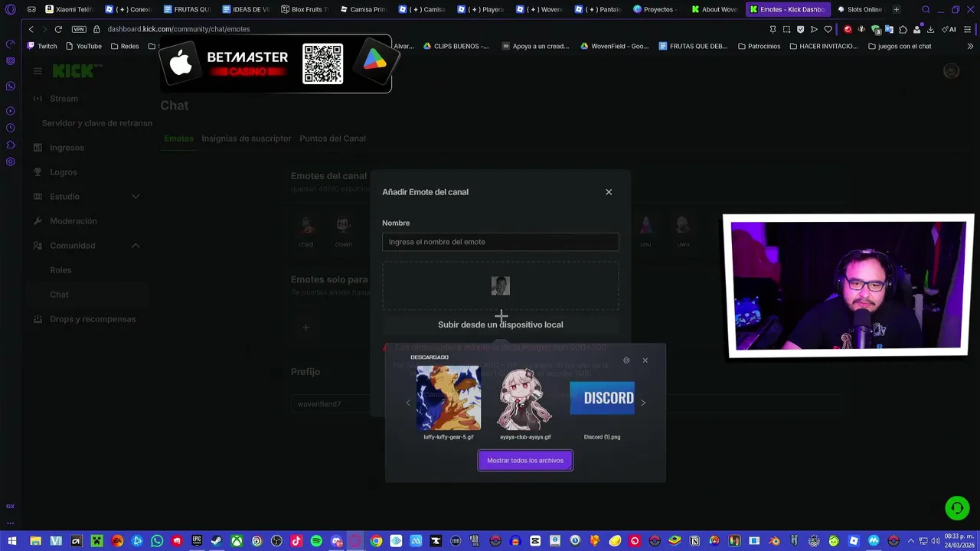Open Google Chrome from the taskbar
Screen dimensions: 980x551
tap(376, 541)
